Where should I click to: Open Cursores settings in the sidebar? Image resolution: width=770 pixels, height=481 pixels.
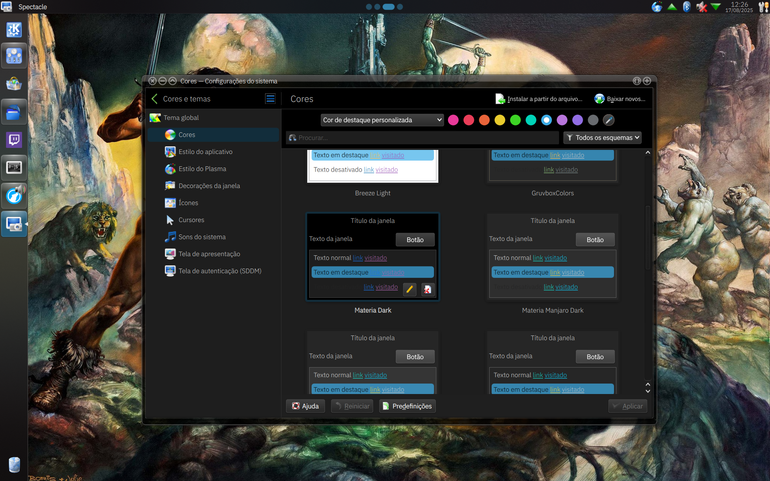point(214,220)
